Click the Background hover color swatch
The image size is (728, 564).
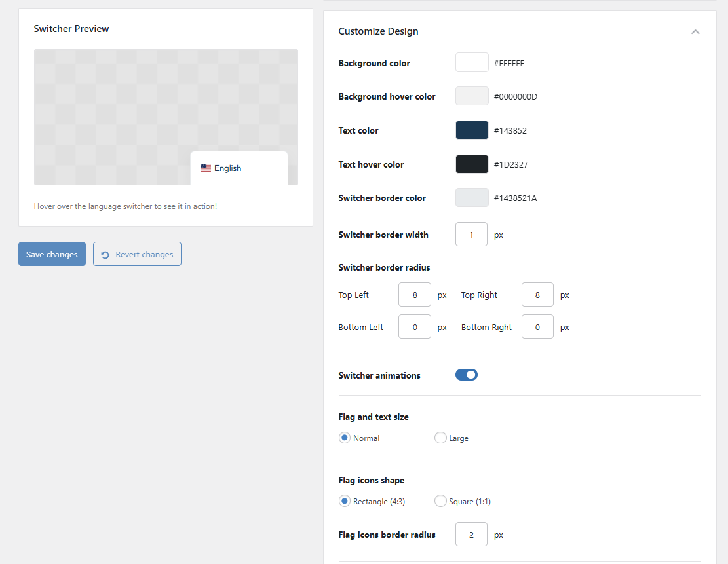pos(470,96)
